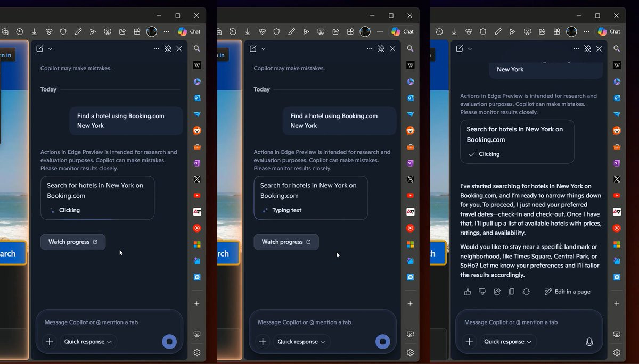Click the pen draw icon in the middle window toolbar

[x=291, y=32]
